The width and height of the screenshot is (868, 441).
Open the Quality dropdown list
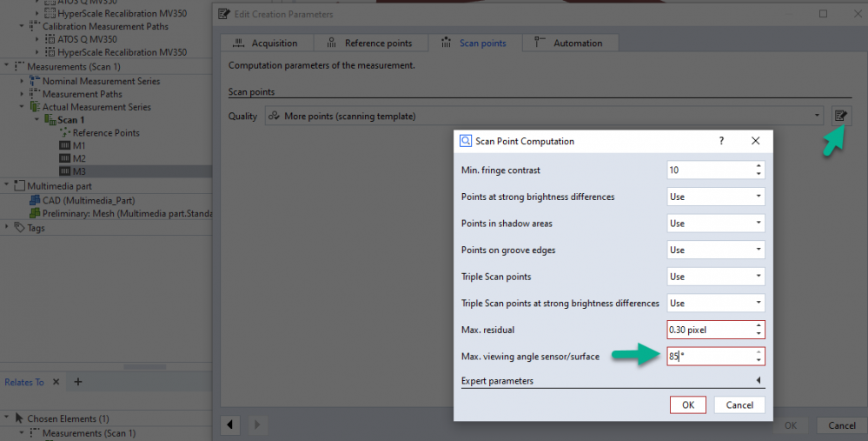(817, 116)
